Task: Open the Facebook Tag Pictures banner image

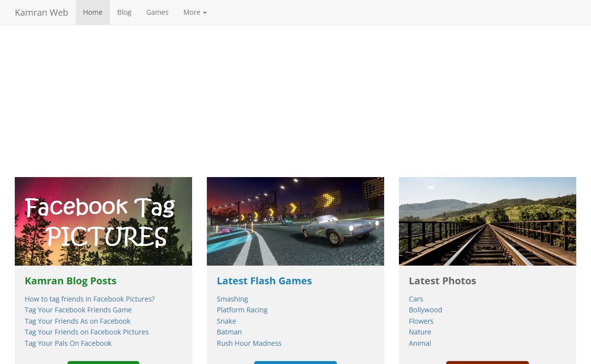Action: [103, 221]
